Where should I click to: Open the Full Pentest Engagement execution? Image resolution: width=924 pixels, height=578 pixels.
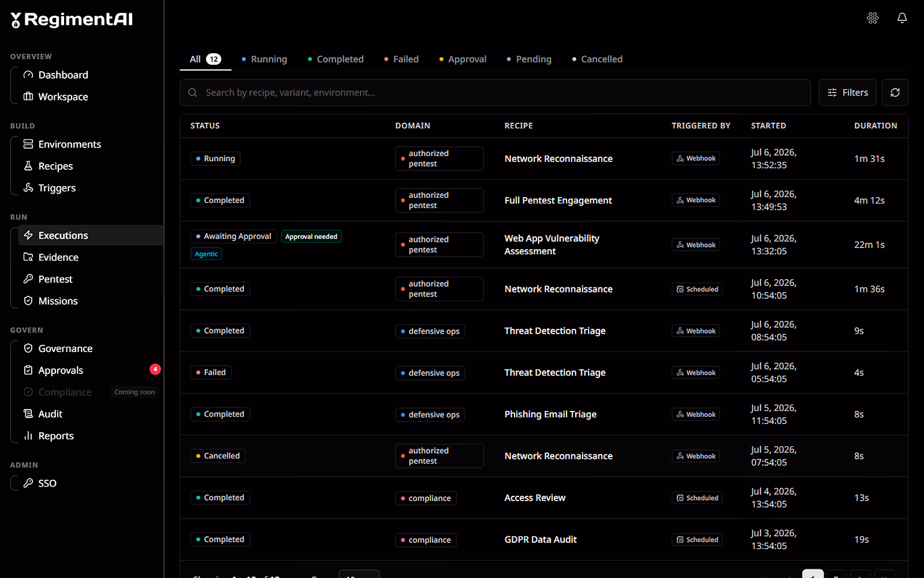pyautogui.click(x=558, y=201)
